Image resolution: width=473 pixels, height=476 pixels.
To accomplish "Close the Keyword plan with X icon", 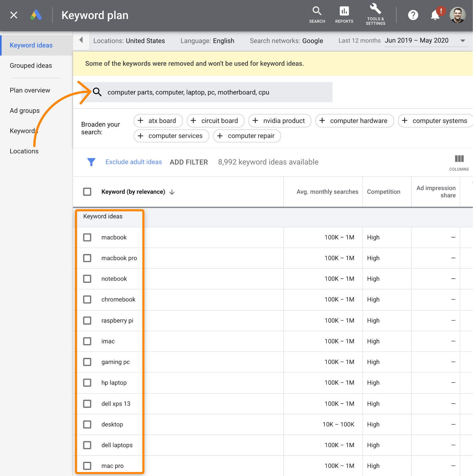I will pyautogui.click(x=14, y=15).
